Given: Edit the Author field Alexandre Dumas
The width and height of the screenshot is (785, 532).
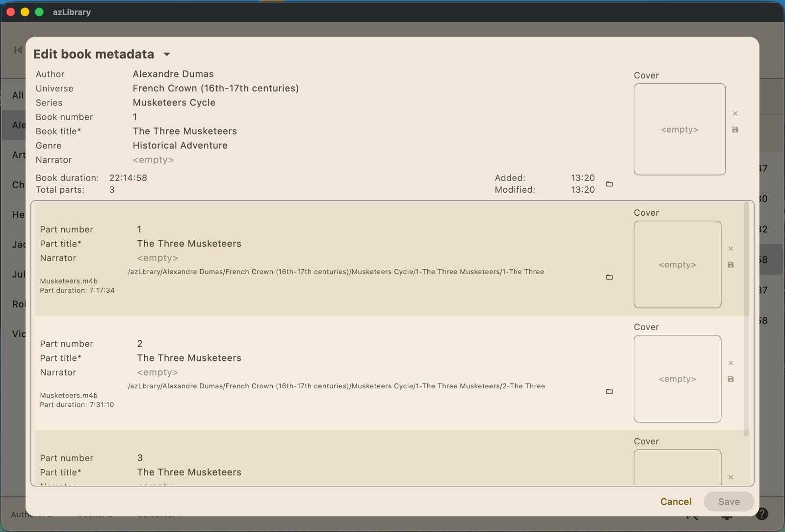Looking at the screenshot, I should tap(173, 74).
